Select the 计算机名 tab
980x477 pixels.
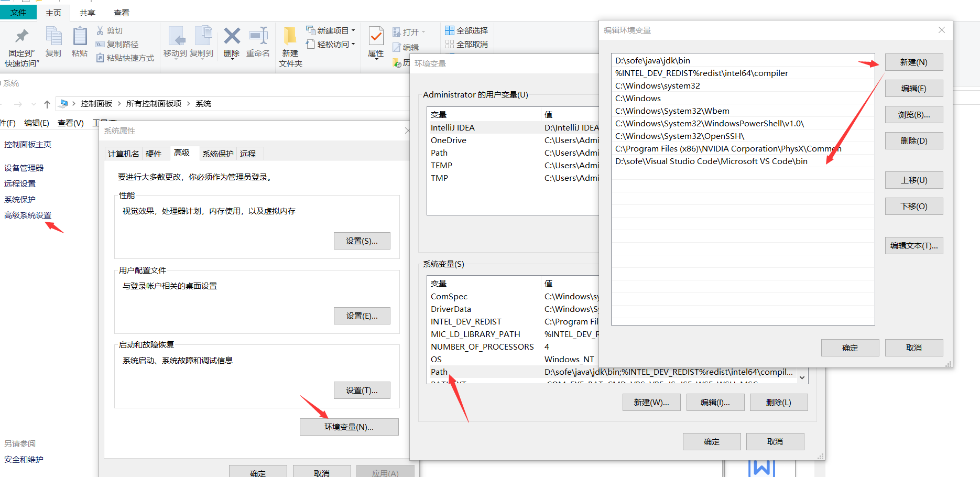[124, 154]
